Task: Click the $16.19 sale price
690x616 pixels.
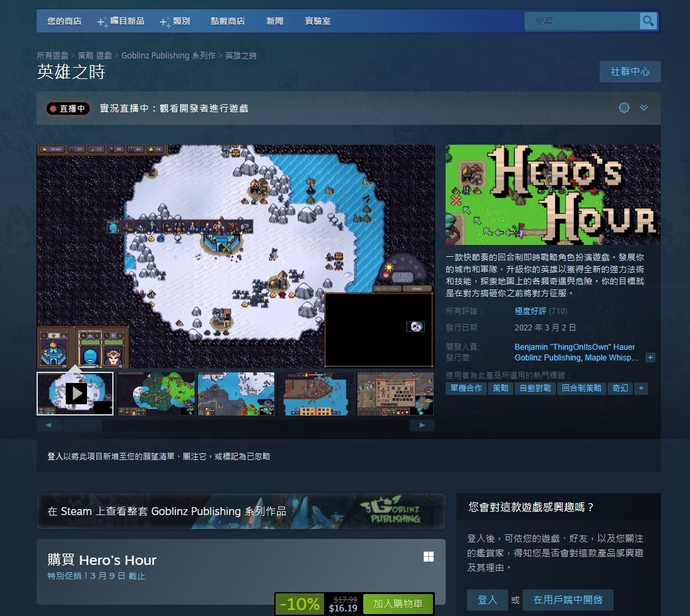Action: tap(343, 608)
